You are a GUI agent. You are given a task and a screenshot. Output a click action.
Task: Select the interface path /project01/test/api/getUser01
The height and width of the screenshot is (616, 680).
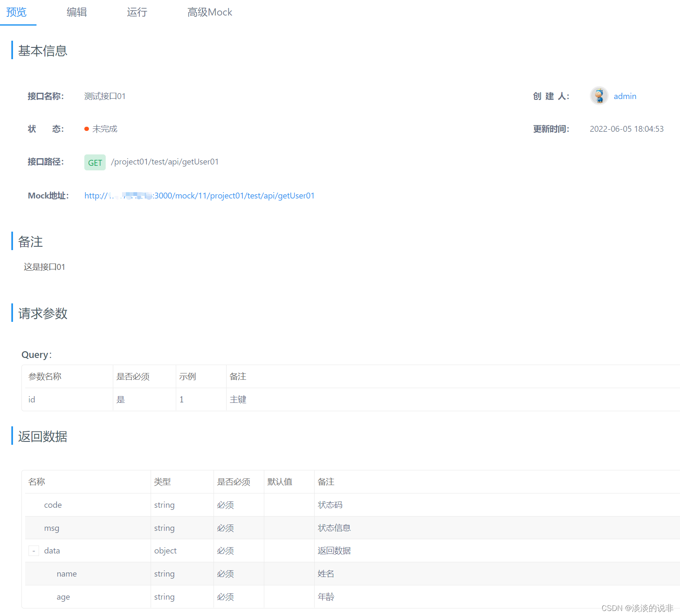[x=164, y=162]
